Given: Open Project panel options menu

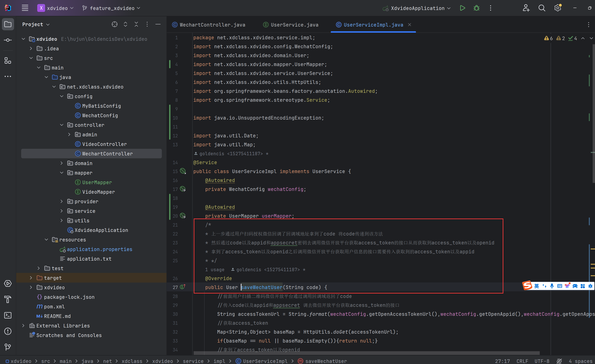Looking at the screenshot, I should point(147,24).
